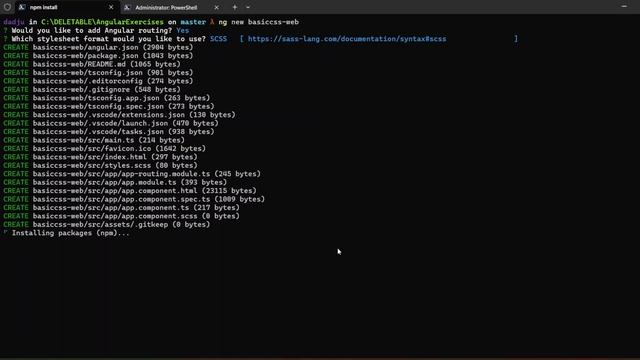Click the PowerShell icon on Administrator tab
The height and width of the screenshot is (360, 640).
point(127,7)
